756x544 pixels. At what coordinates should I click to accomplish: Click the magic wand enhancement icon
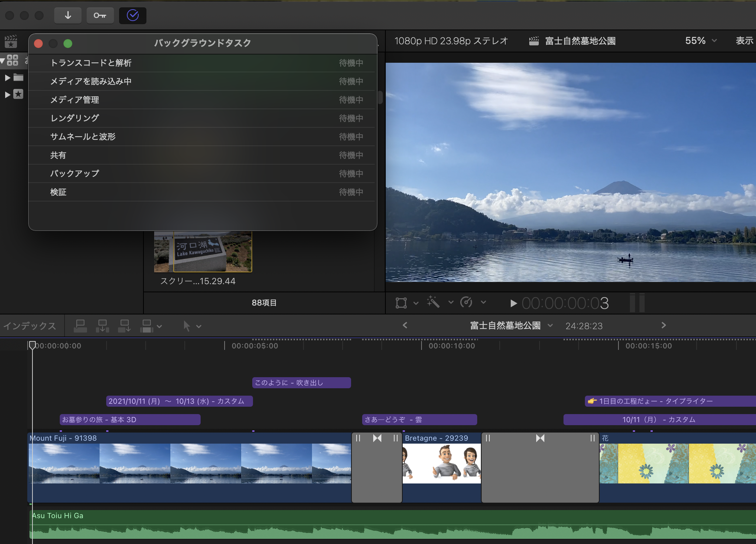click(433, 302)
